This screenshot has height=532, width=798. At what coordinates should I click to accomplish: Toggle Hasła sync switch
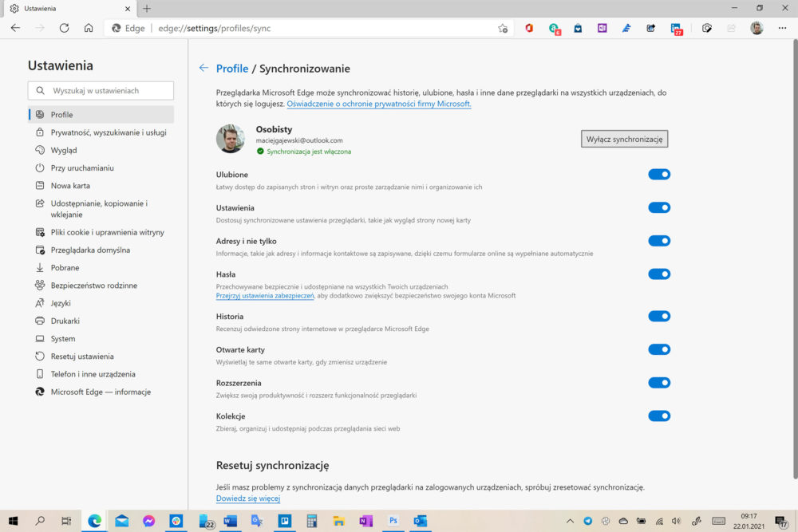[x=659, y=274]
